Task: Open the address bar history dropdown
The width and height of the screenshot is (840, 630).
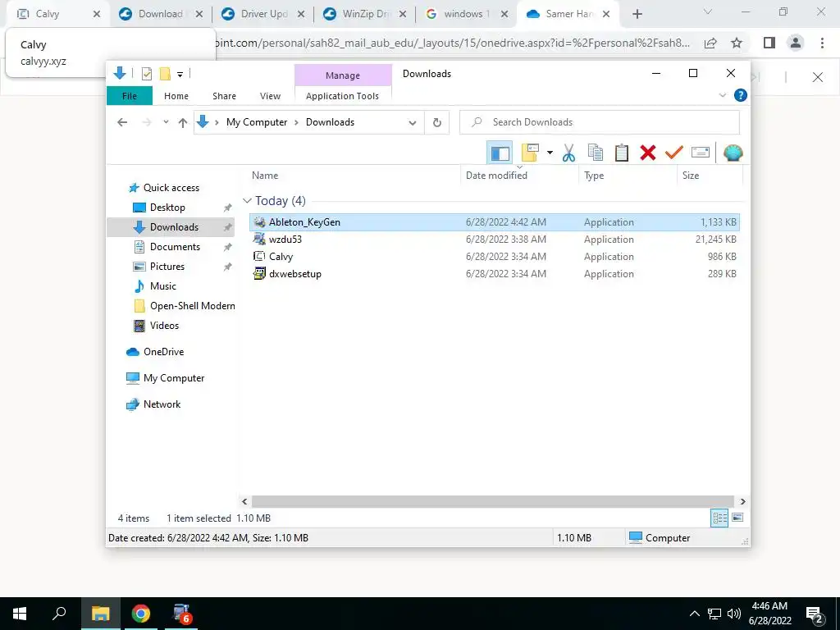Action: (x=412, y=123)
